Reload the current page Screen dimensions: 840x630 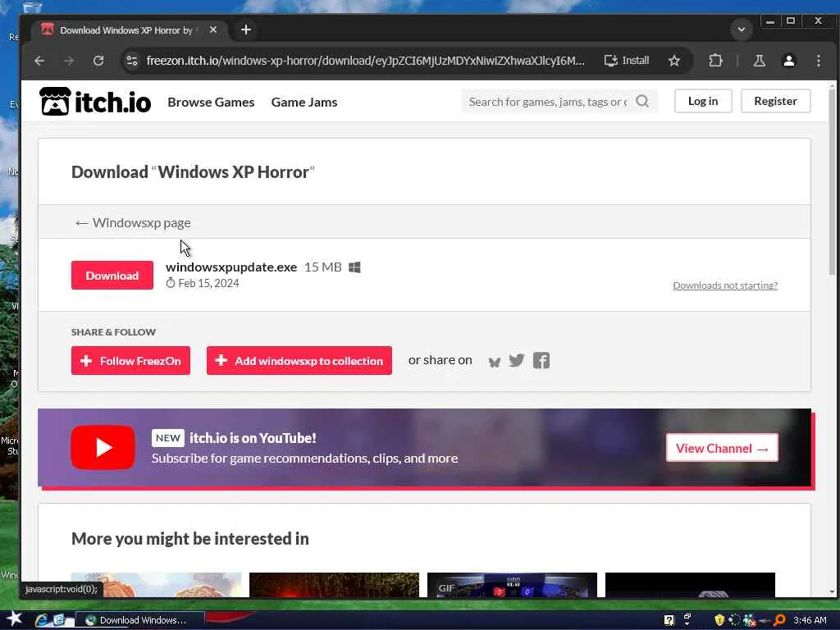(98, 61)
